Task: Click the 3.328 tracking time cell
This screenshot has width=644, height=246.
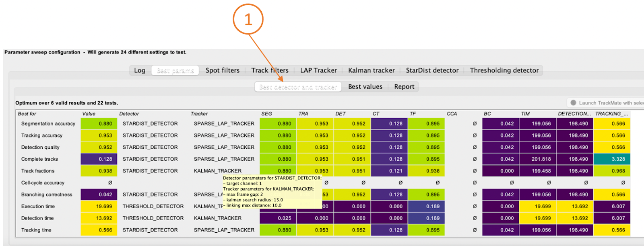Action: [x=612, y=159]
